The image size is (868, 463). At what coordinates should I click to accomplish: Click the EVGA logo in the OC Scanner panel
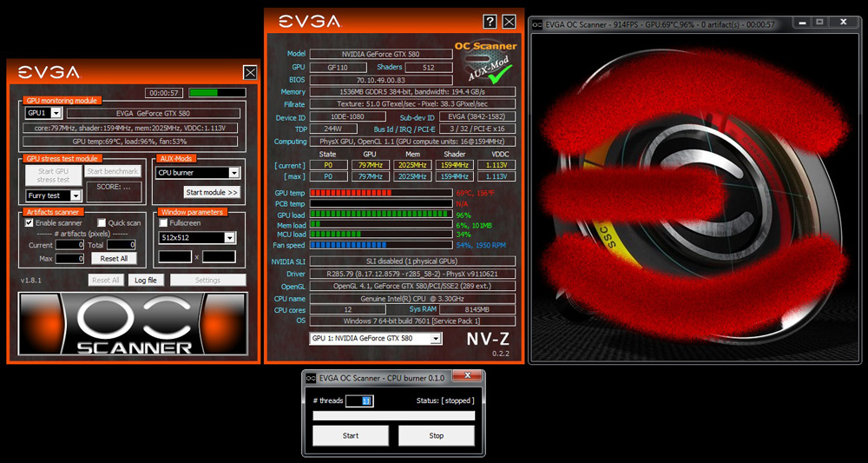coord(49,73)
